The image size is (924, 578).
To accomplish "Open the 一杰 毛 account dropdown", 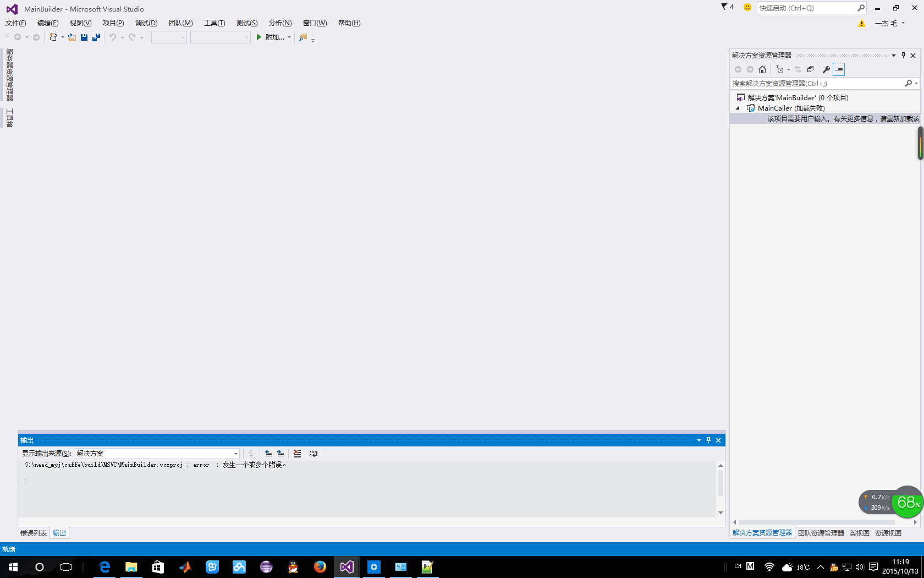I will pyautogui.click(x=890, y=23).
